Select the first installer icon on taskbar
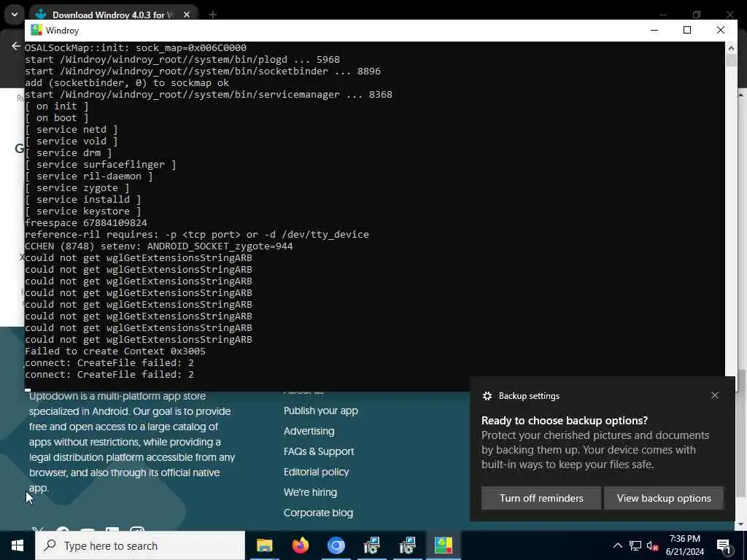Screen dimensions: 747x560 tap(371, 545)
